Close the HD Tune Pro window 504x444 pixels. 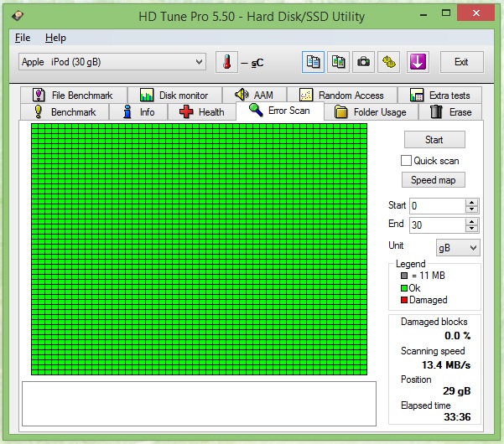click(x=476, y=13)
